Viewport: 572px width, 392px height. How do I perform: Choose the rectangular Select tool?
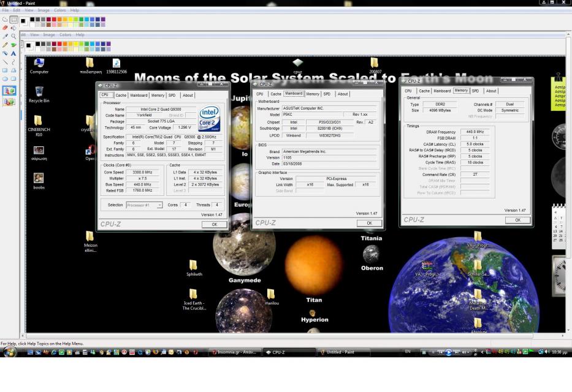(x=13, y=20)
